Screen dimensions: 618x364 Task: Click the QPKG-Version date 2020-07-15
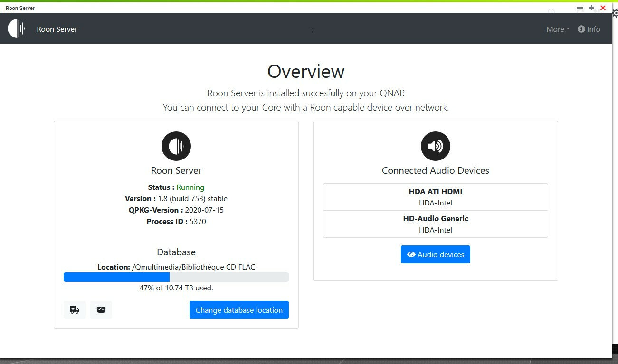pos(205,210)
